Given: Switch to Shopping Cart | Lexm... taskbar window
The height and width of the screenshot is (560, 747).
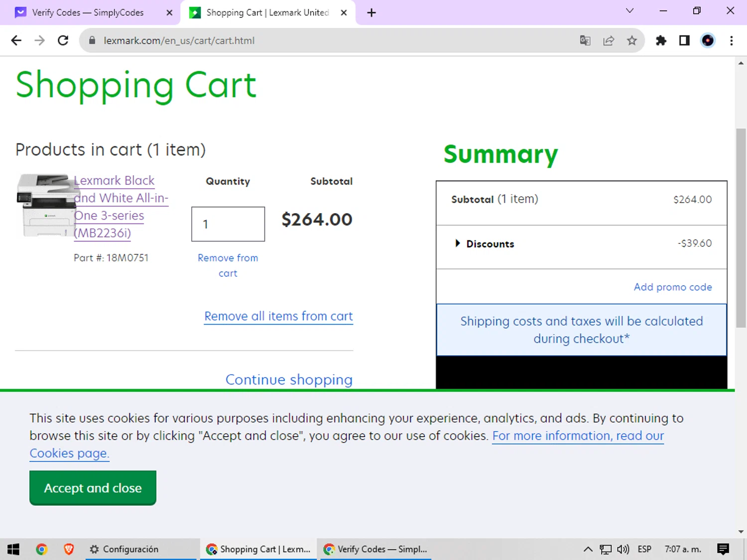Looking at the screenshot, I should click(x=258, y=549).
